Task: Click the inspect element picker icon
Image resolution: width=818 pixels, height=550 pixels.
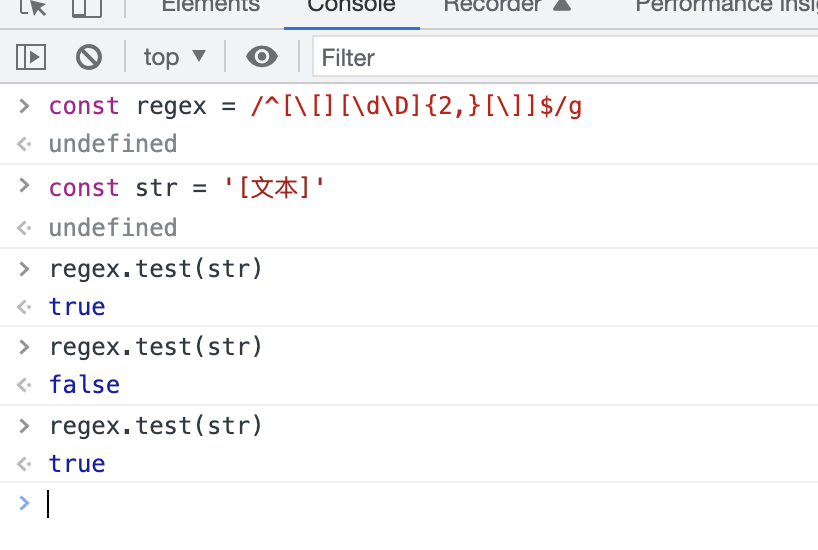Action: pyautogui.click(x=33, y=6)
